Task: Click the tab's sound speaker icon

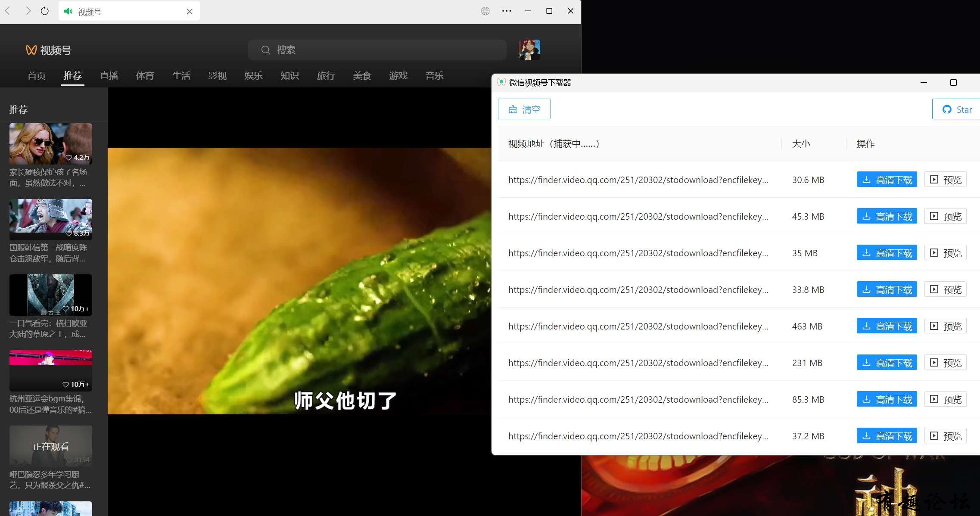Action: [68, 12]
